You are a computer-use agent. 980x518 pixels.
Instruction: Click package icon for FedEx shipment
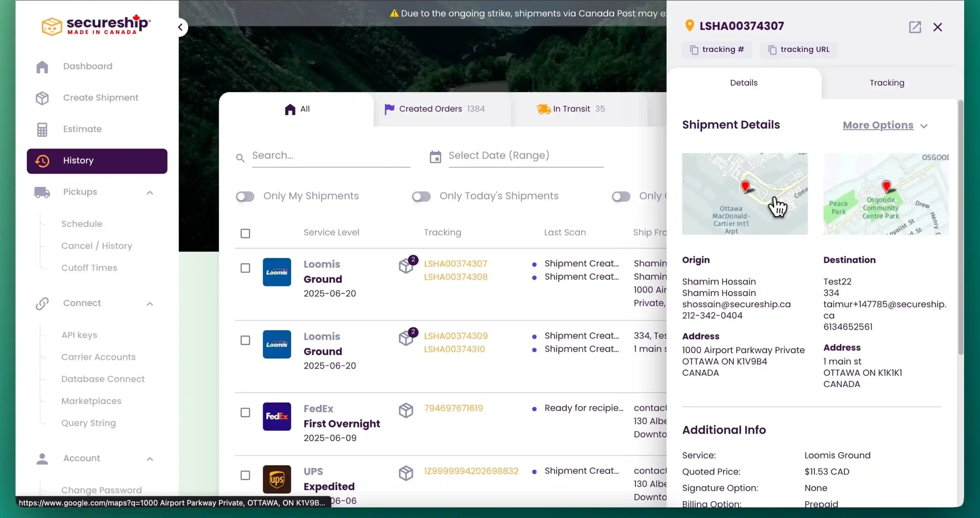406,410
